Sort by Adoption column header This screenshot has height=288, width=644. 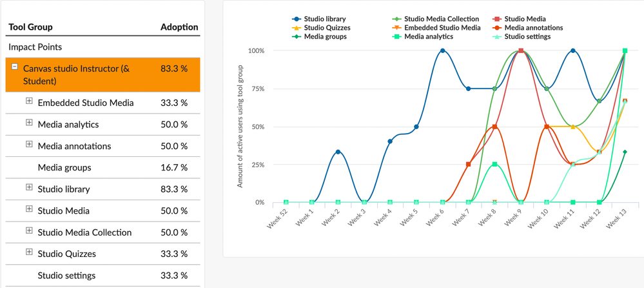(179, 27)
